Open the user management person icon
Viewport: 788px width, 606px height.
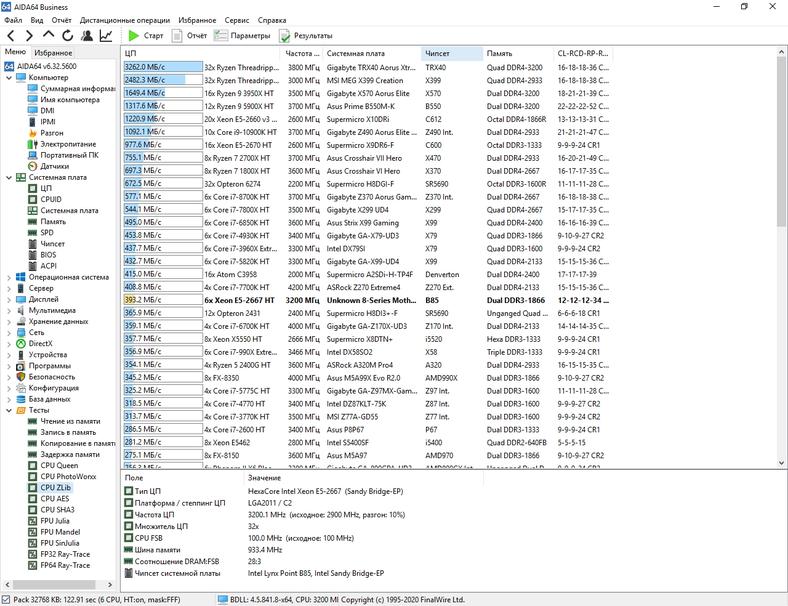click(87, 36)
